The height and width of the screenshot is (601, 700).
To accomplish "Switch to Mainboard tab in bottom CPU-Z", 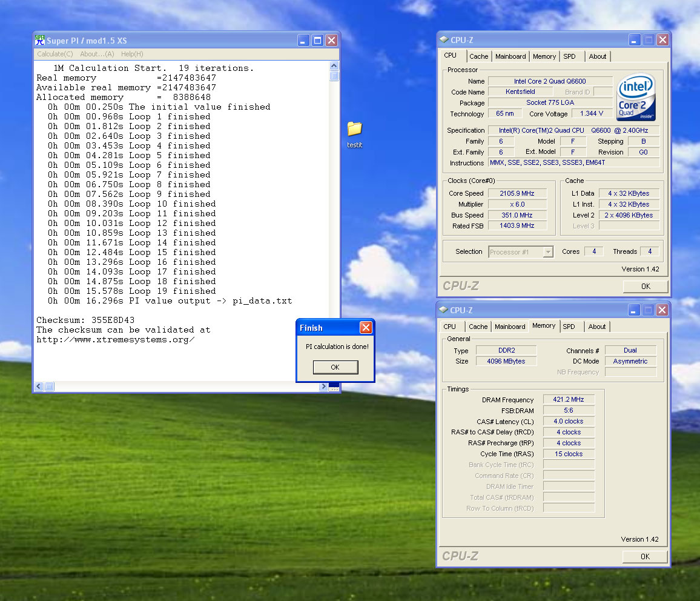I will pos(510,327).
